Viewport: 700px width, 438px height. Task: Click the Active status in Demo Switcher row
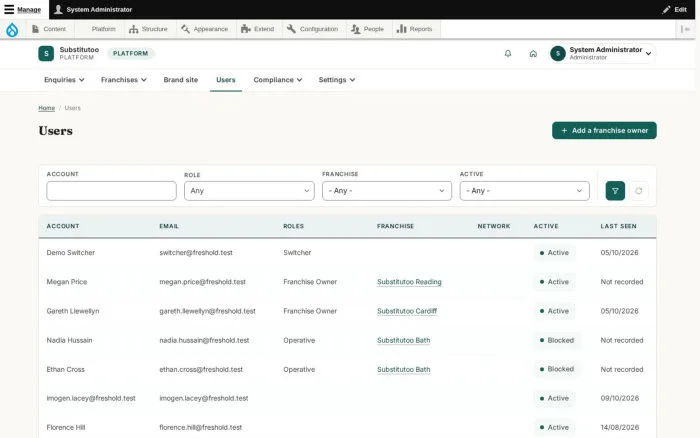point(554,253)
